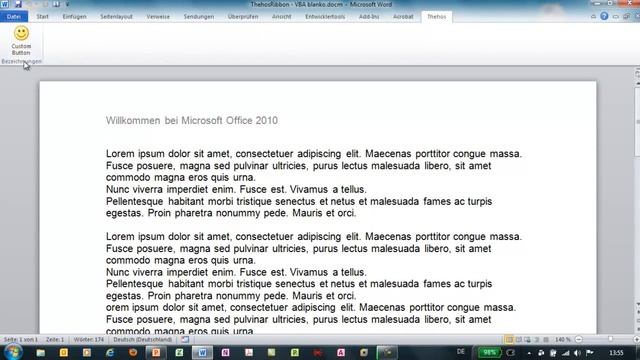Click the green 98% battery indicator
640x360 pixels.
pos(489,352)
